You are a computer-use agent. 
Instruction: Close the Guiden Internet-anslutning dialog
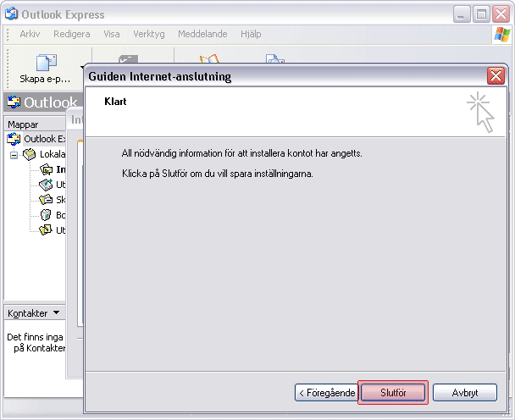point(496,76)
